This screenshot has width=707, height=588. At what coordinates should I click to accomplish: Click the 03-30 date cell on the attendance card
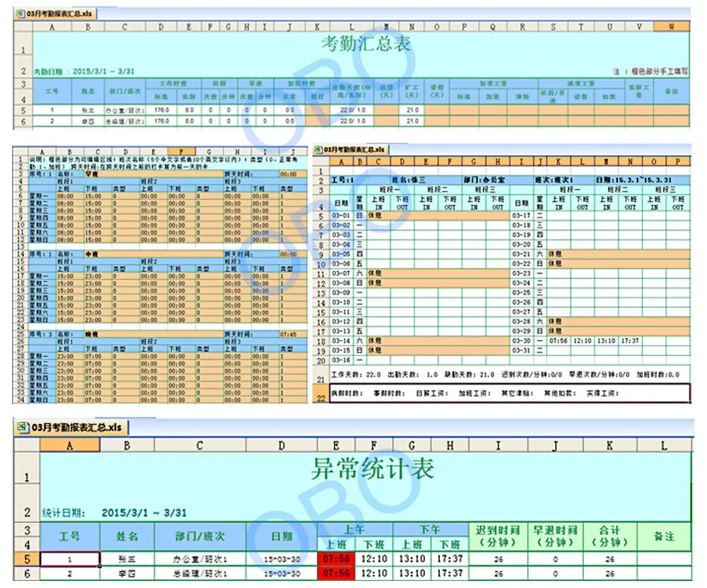point(521,341)
